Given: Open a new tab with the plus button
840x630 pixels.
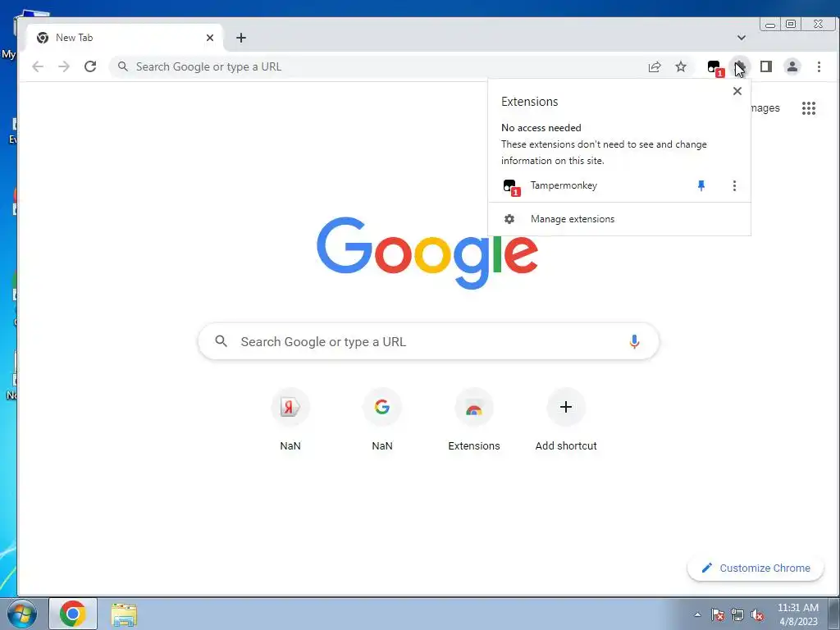Looking at the screenshot, I should (241, 38).
